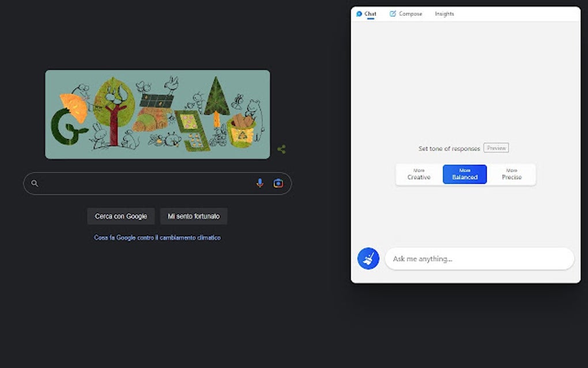The height and width of the screenshot is (368, 588).
Task: Open the climate change link below the buttons
Action: (157, 237)
